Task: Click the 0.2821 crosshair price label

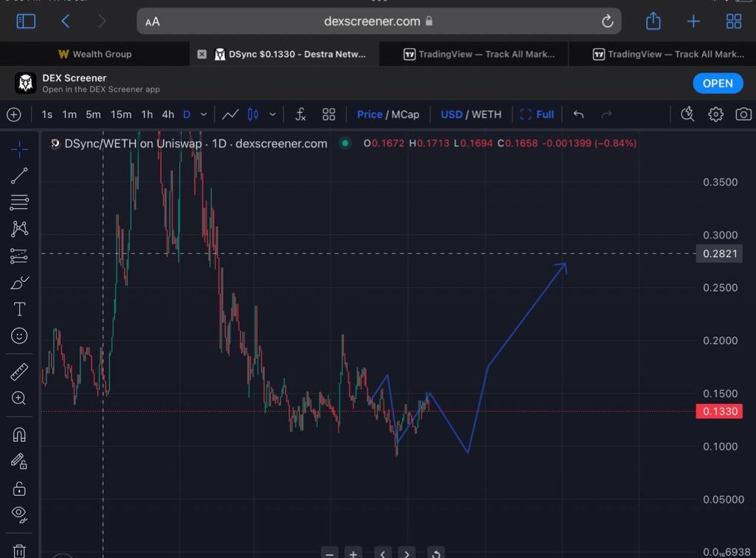Action: 719,253
